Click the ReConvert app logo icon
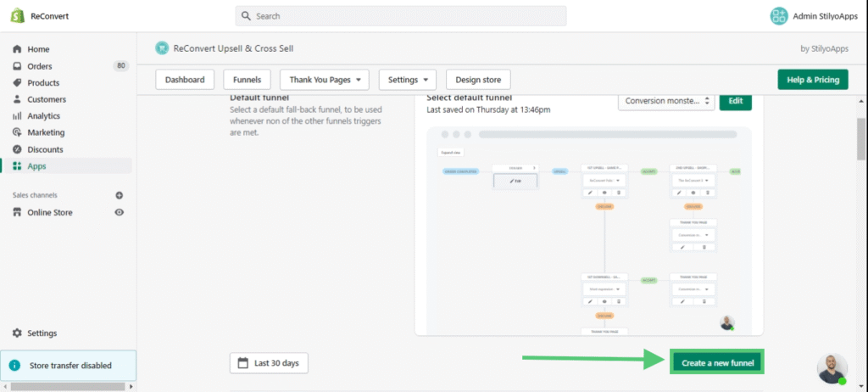This screenshot has height=392, width=868. coord(162,48)
